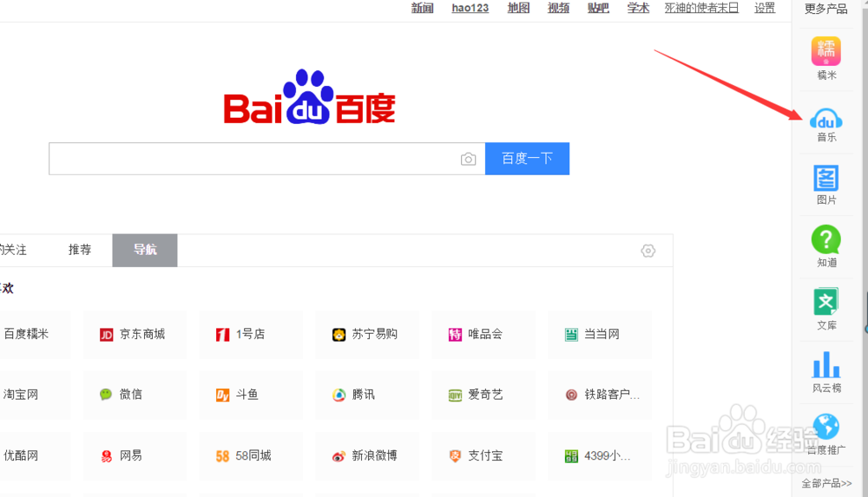Switch to the 导航 tab
The height and width of the screenshot is (497, 868).
(x=145, y=250)
